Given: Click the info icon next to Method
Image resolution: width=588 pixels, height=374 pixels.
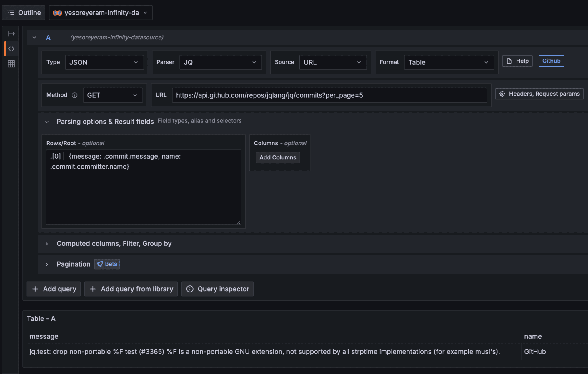Looking at the screenshot, I should pyautogui.click(x=74, y=95).
